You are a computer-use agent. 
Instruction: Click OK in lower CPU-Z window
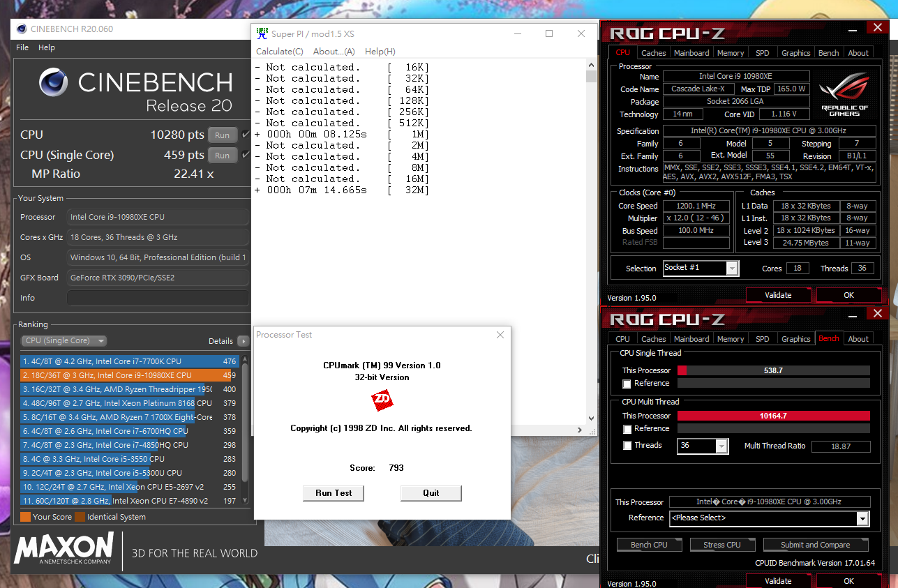click(x=849, y=581)
